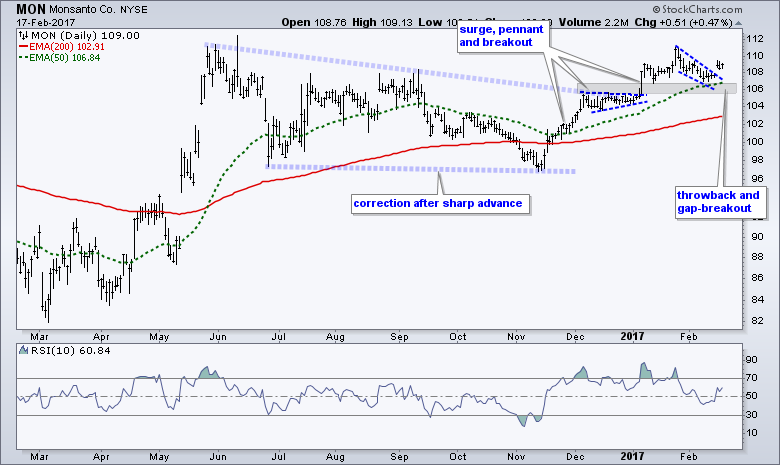Screen dimensions: 780x465
Task: Click the 'surge, pennant and breakout' annotation
Action: (x=501, y=36)
